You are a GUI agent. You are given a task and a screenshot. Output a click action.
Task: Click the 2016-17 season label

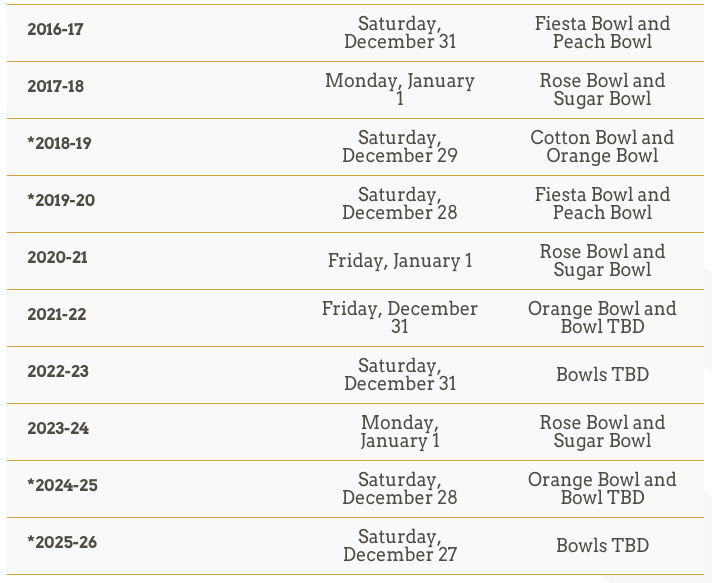(x=55, y=30)
